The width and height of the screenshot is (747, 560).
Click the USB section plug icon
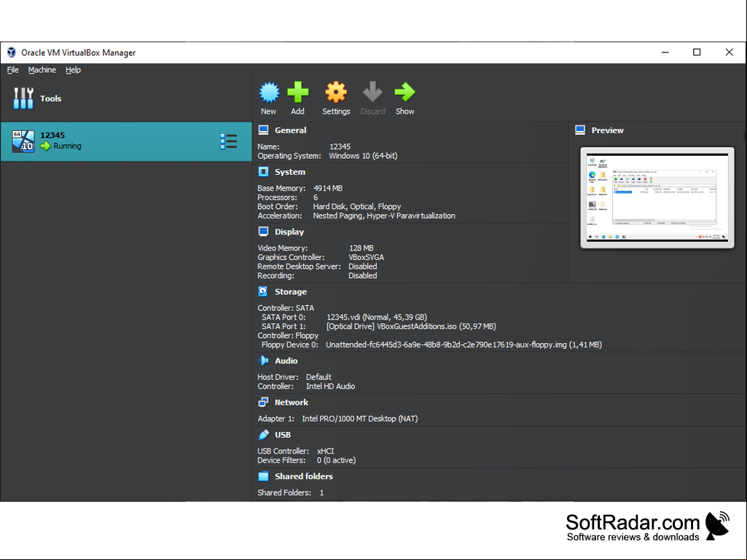(x=263, y=434)
